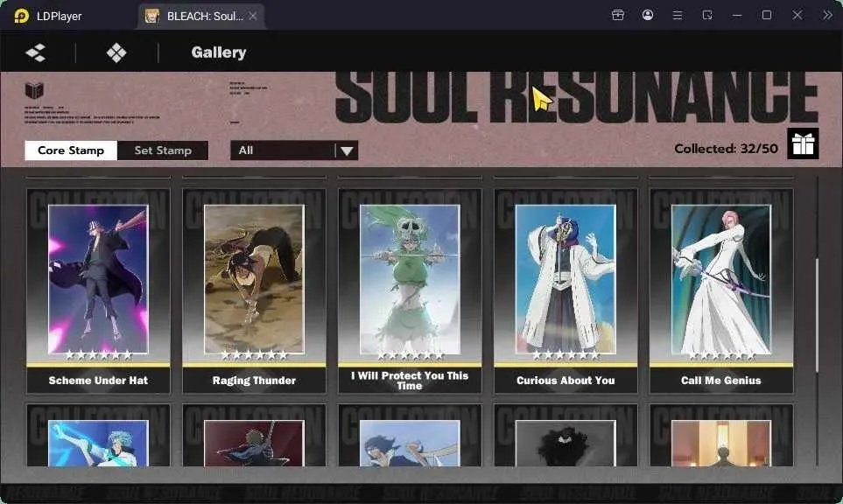
Task: Switch to the BLEACH: Soul... tab
Action: pyautogui.click(x=201, y=16)
